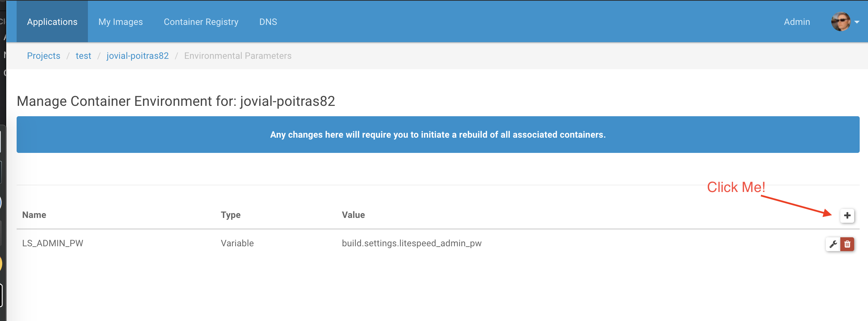This screenshot has width=868, height=321.
Task: Open the test breadcrumb link
Action: (x=83, y=56)
